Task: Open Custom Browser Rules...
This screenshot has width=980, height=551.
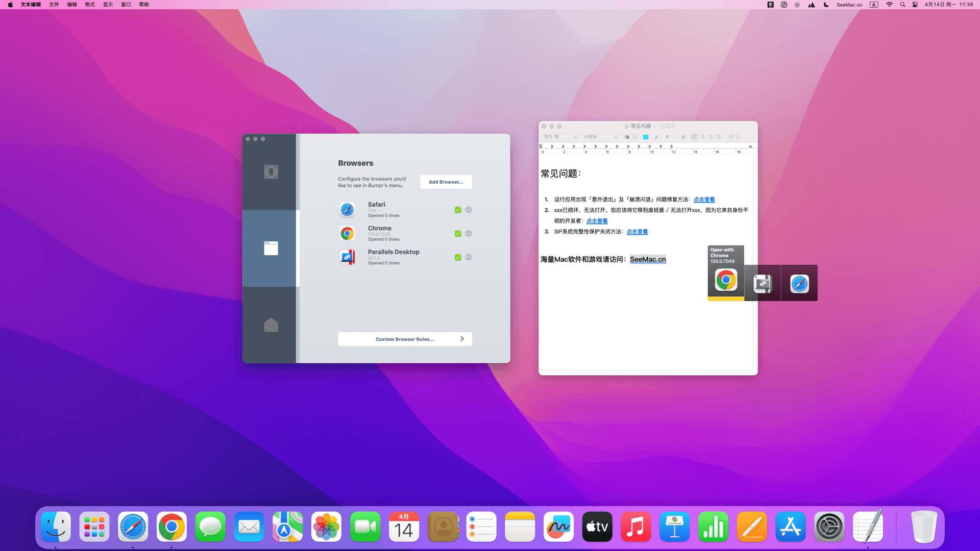Action: click(404, 339)
